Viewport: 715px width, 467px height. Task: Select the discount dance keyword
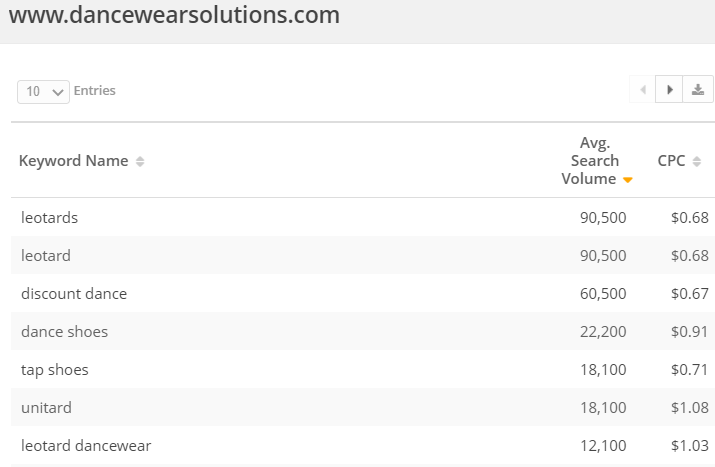coord(74,294)
